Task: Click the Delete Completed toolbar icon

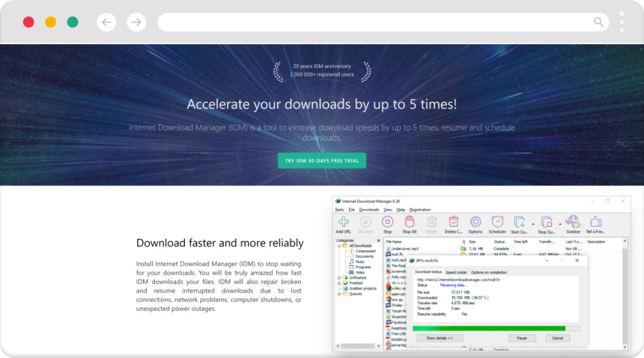Action: point(453,224)
